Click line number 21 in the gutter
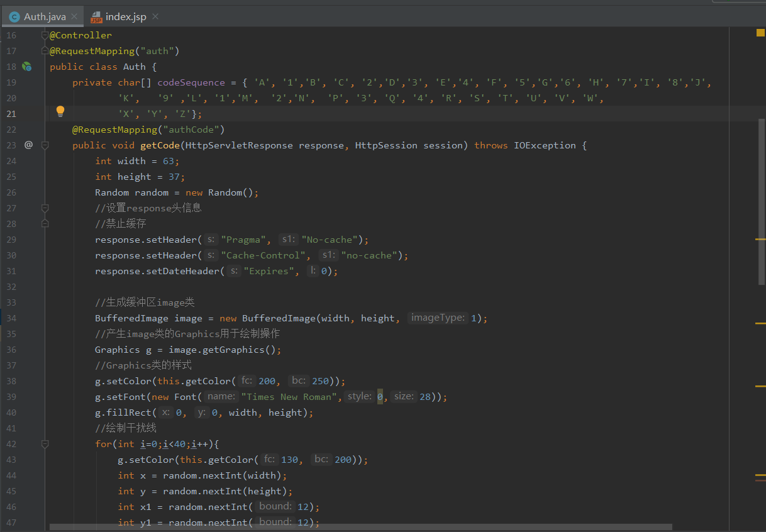766x532 pixels. 11,114
